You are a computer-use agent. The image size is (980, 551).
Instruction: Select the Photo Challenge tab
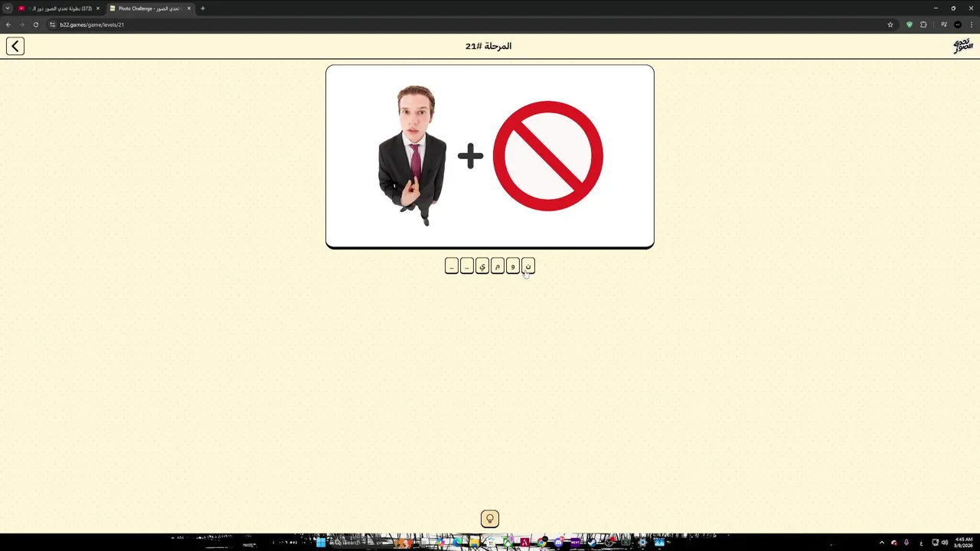149,8
